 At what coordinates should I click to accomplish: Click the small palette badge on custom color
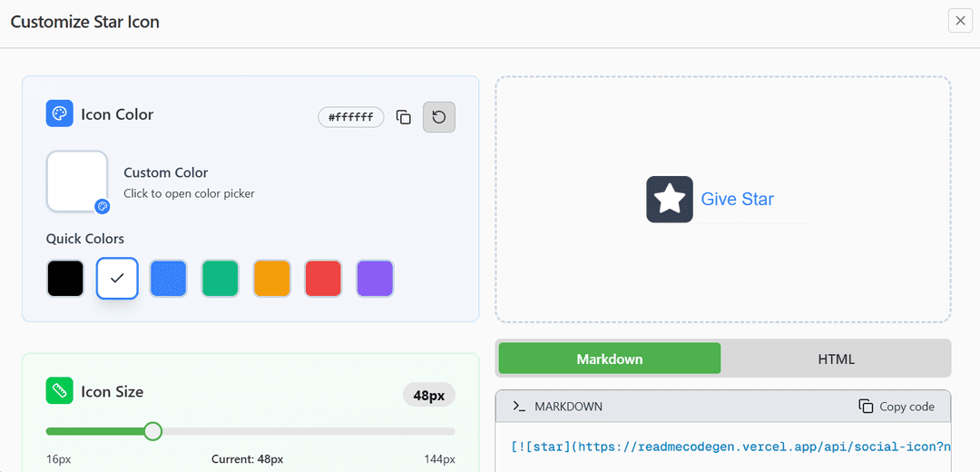tap(103, 206)
